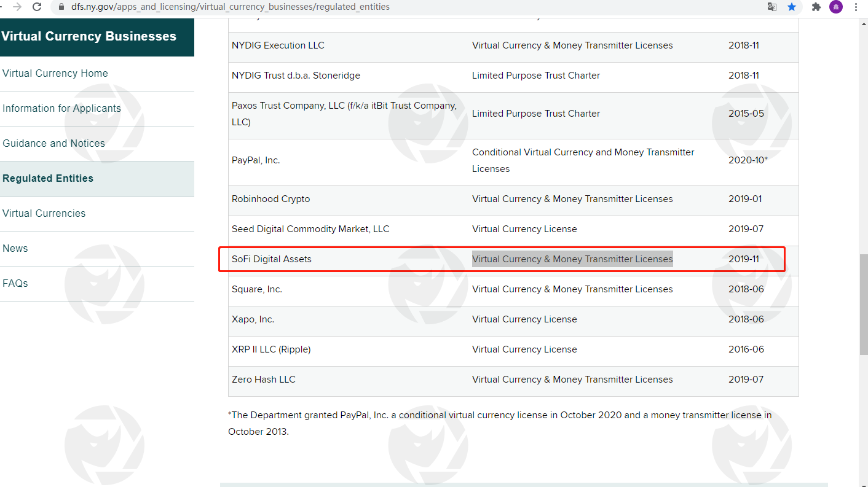Open the Virtual Currencies sidebar link
The image size is (868, 487).
[44, 213]
